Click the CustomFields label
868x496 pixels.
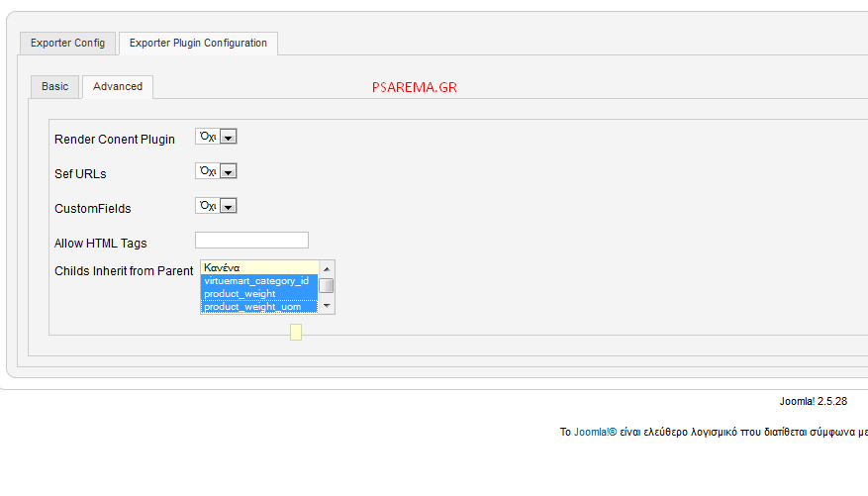[x=93, y=209]
